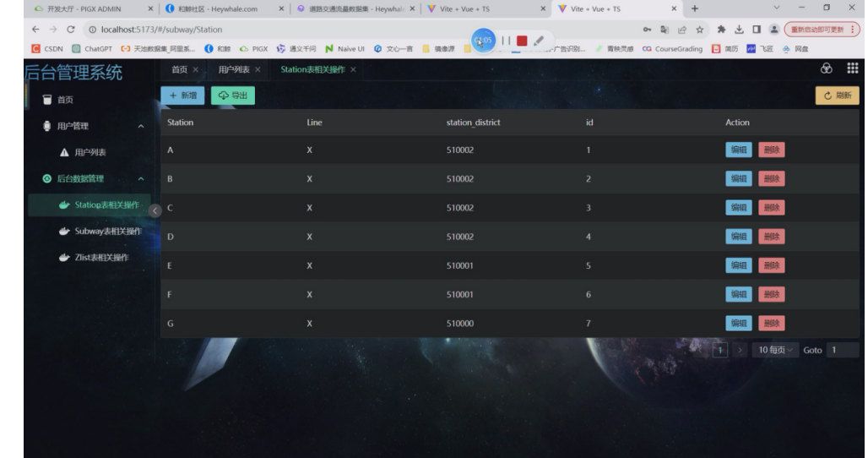Open PIGX bookmark
Image resolution: width=868 pixels, height=458 pixels.
253,49
